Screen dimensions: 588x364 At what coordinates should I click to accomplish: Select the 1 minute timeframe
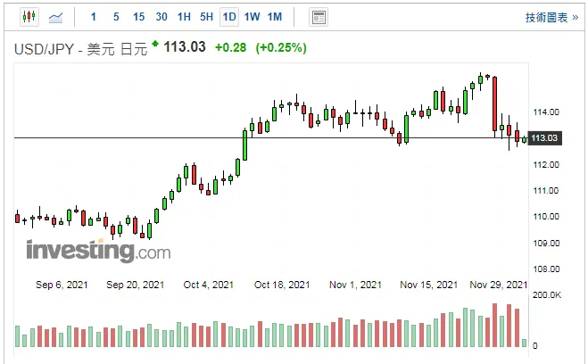94,17
